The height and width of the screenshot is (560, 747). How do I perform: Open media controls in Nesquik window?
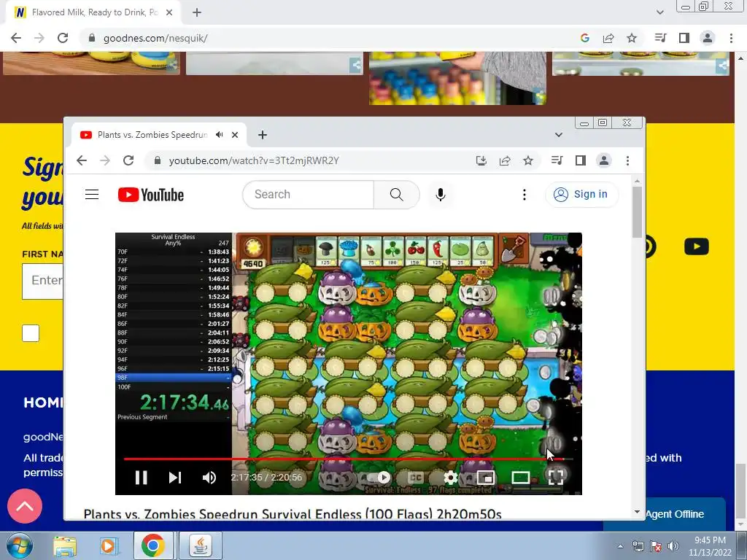pos(661,38)
